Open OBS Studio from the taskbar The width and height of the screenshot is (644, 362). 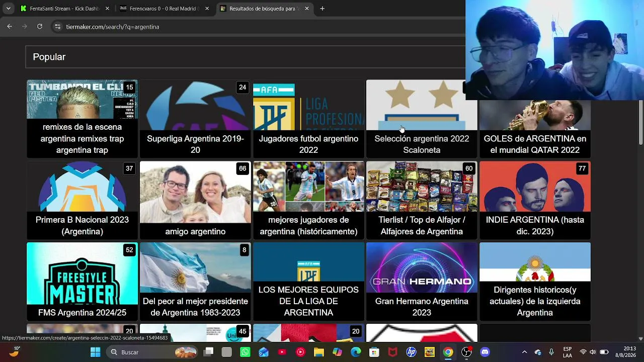466,352
